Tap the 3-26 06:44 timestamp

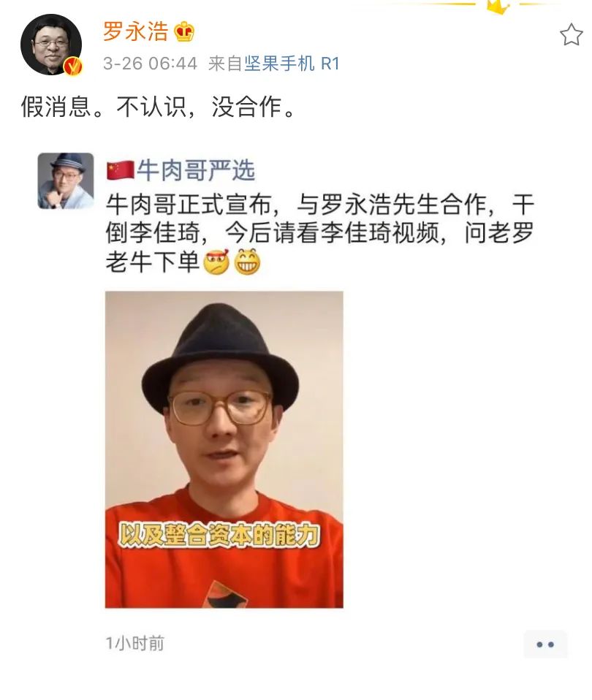coord(150,64)
